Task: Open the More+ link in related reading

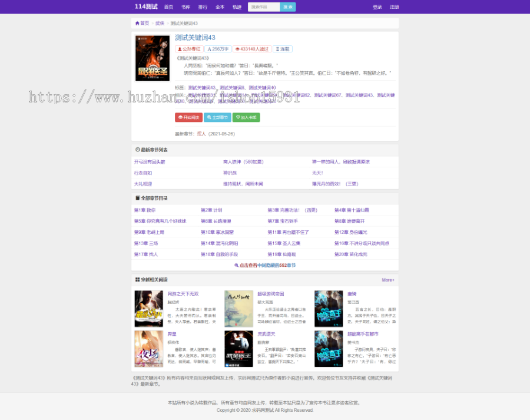Action: [x=388, y=280]
